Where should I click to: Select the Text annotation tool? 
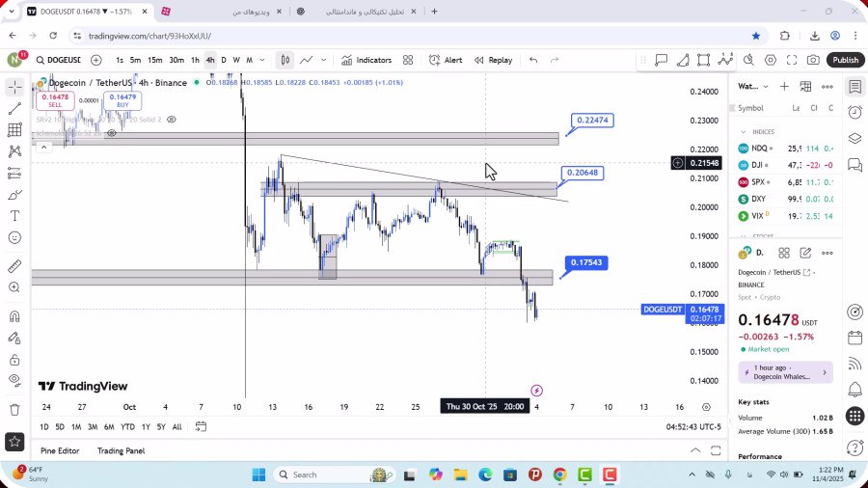coord(14,215)
